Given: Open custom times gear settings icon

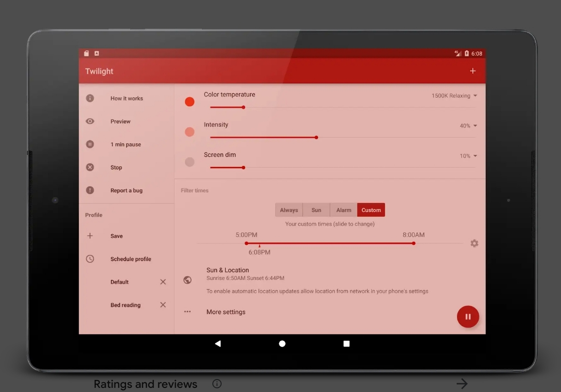Looking at the screenshot, I should tap(474, 243).
